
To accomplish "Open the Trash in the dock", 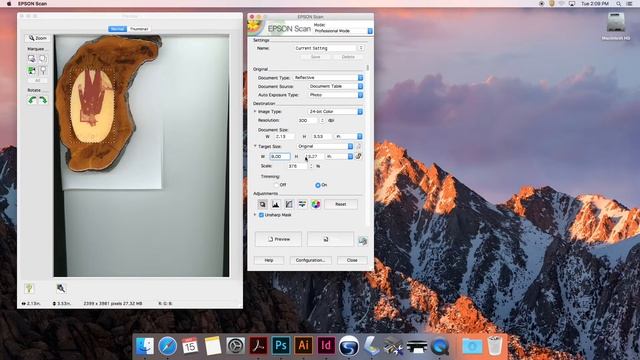I will pos(495,346).
